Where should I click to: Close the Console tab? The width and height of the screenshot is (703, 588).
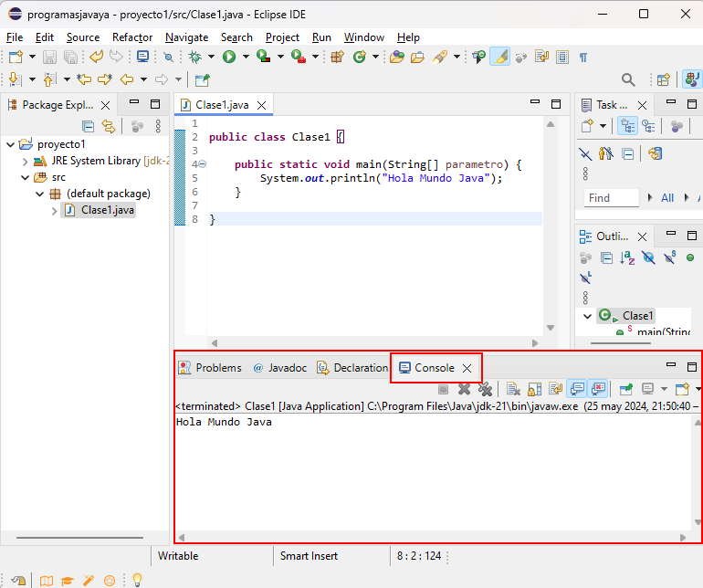(x=467, y=368)
